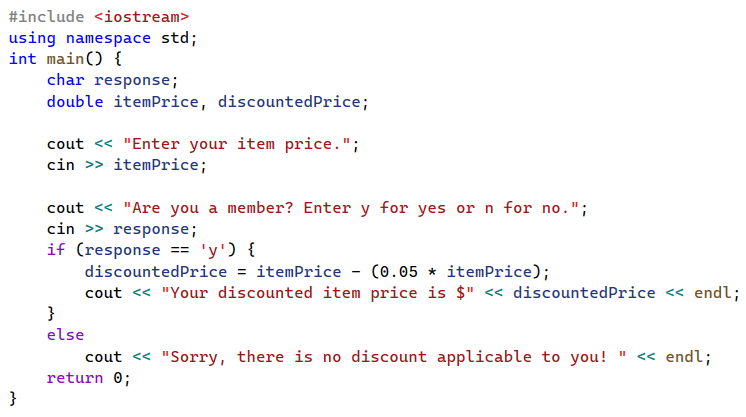The image size is (746, 417).
Task: Click the final closing brace of main
Action: 13,398
